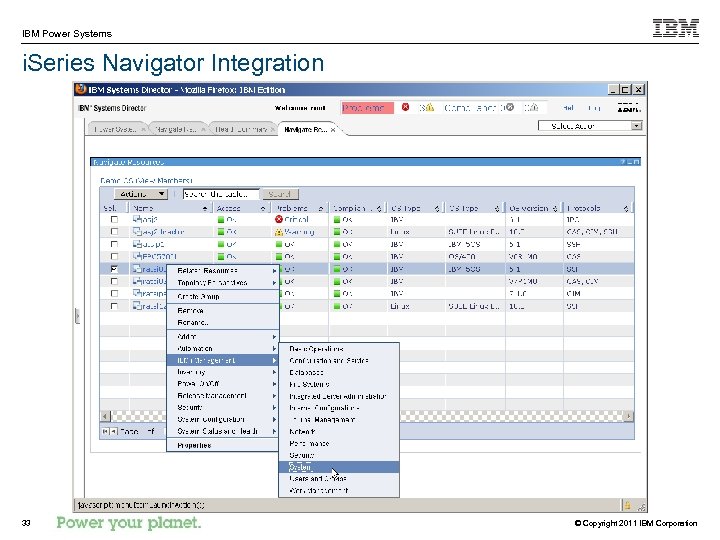Tick the checkbox in the third table row
720x540 pixels.
pos(114,244)
